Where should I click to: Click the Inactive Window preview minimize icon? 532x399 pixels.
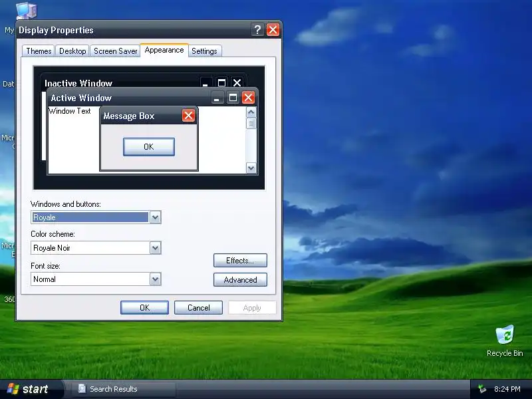205,82
